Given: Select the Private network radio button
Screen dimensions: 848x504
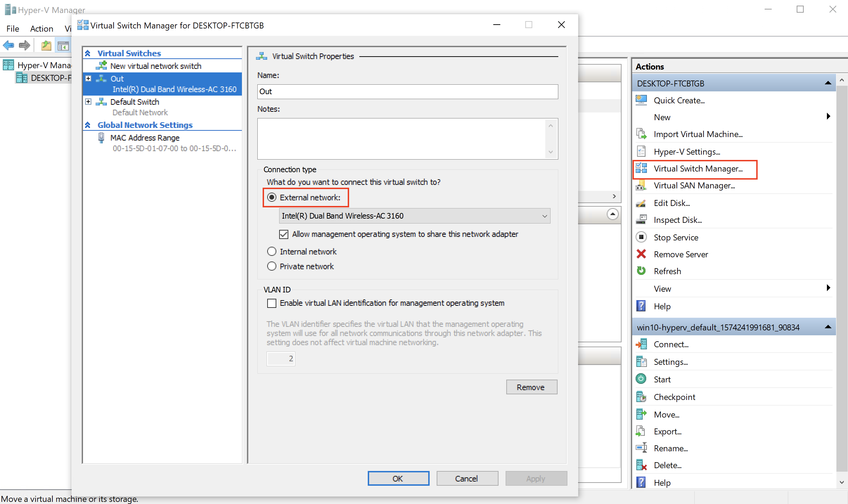Looking at the screenshot, I should (271, 266).
